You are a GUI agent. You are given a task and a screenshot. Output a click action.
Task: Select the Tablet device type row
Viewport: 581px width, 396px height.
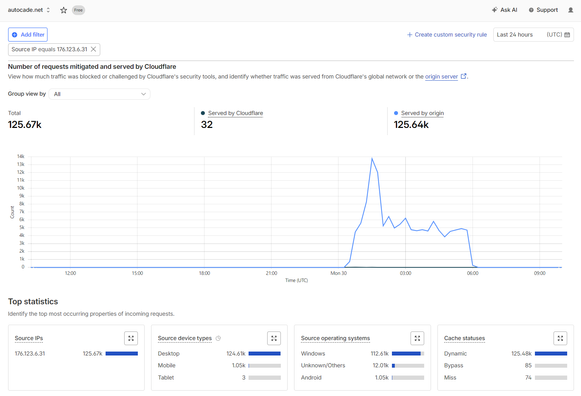[219, 377]
